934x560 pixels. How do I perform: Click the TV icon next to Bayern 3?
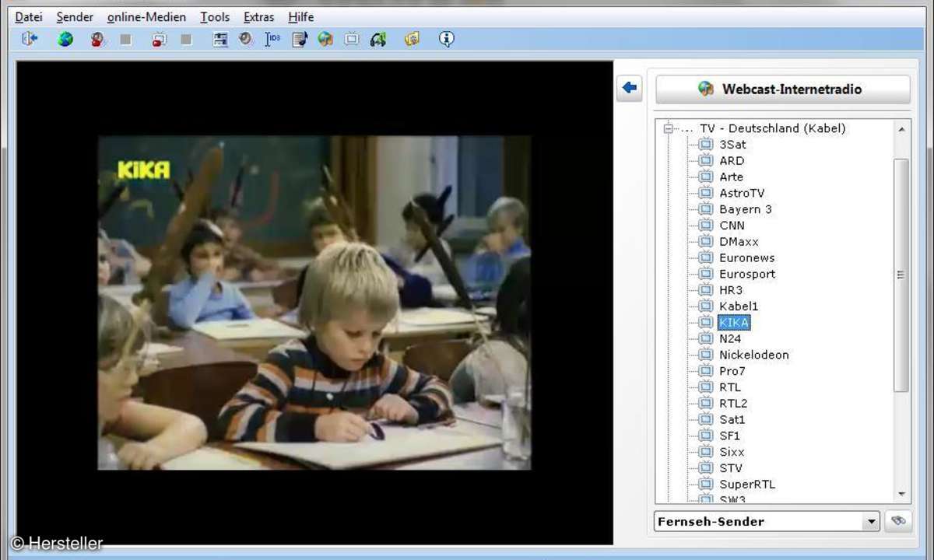705,209
